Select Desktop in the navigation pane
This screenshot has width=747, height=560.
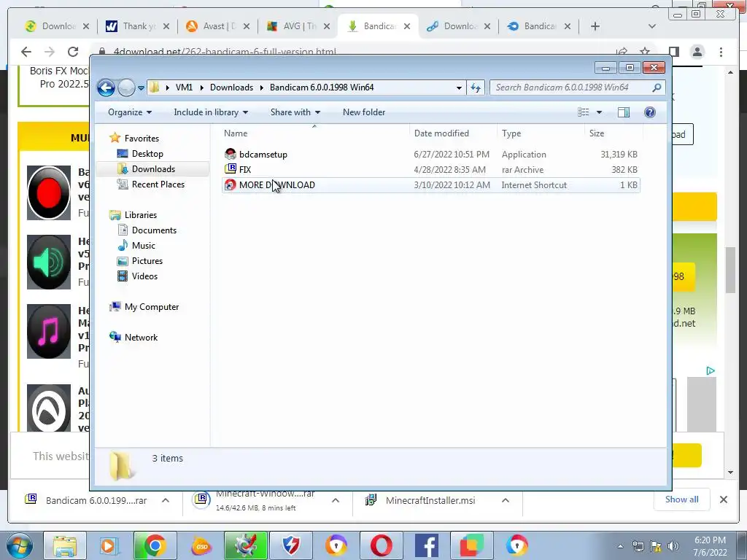click(x=147, y=154)
